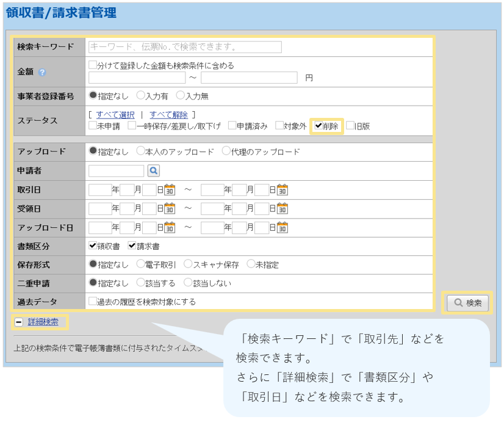Select 本人のアップロード radio option

click(141, 151)
